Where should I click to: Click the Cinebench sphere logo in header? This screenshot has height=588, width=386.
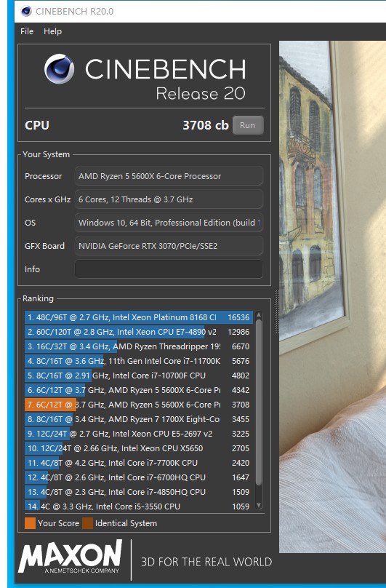point(59,69)
